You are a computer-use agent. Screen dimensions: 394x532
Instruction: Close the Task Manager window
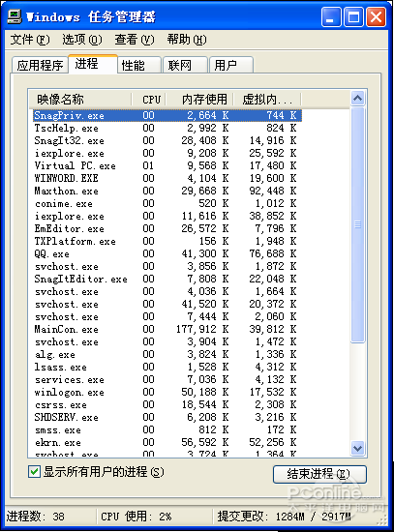(x=376, y=16)
